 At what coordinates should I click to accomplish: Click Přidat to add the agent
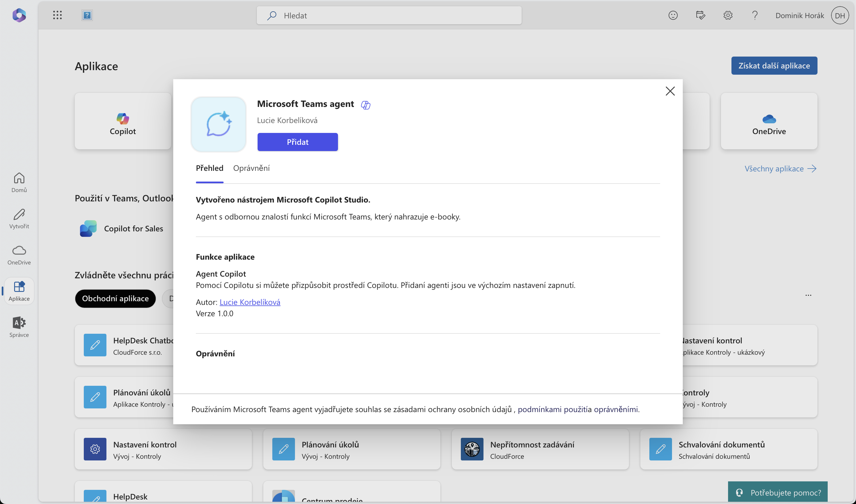pyautogui.click(x=298, y=142)
